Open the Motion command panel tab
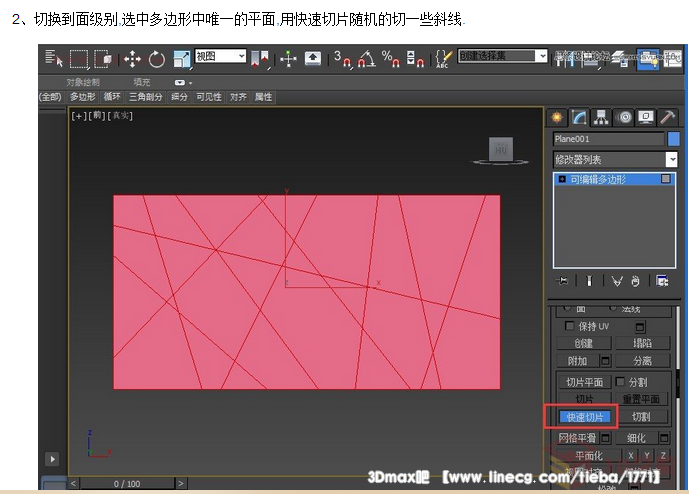689x494 pixels. [x=624, y=117]
